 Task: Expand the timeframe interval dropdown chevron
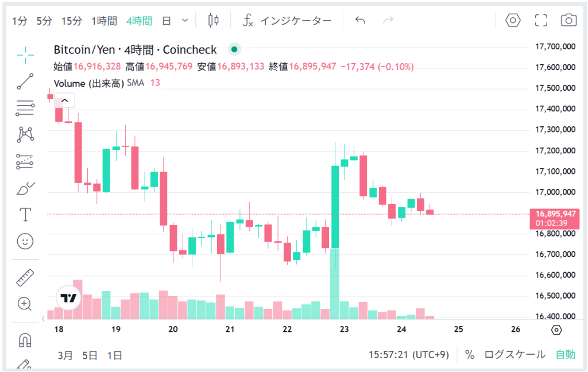pos(185,21)
